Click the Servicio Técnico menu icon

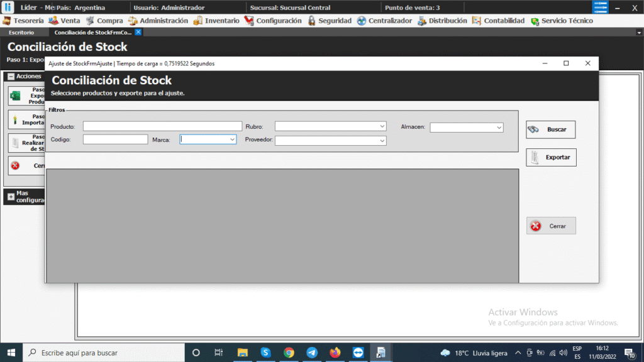point(535,21)
